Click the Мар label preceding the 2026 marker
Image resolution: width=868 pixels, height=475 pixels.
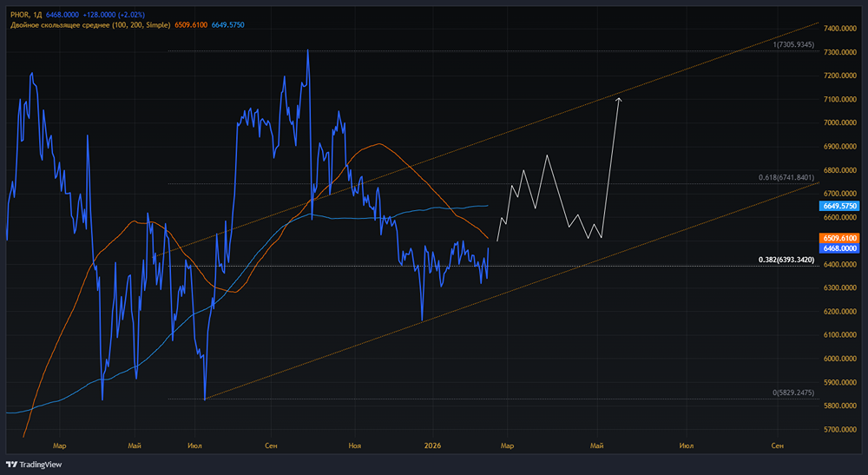point(59,445)
